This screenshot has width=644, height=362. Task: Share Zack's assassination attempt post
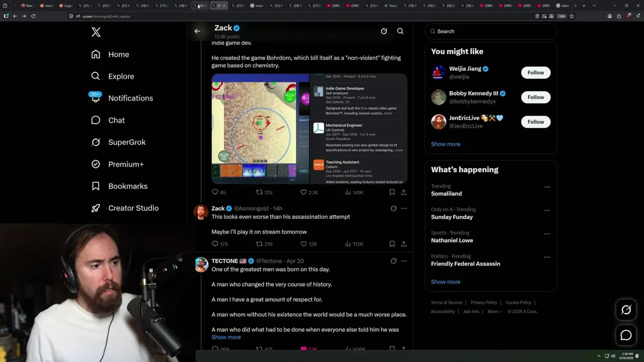tap(404, 244)
